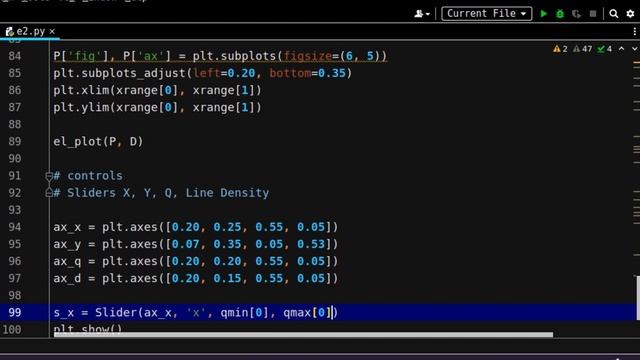This screenshot has height=360, width=640.
Task: Click 'qmax[0]' on line 99
Action: 307,313
